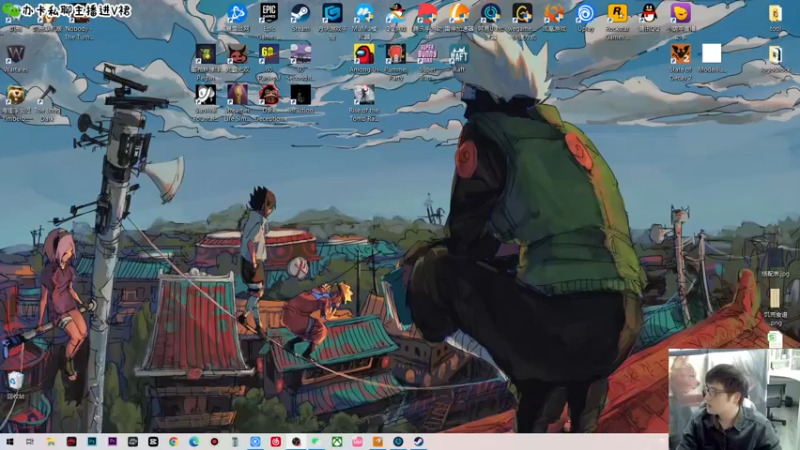Open the Infliction game shortcut
800x450 pixels.
pos(301,95)
